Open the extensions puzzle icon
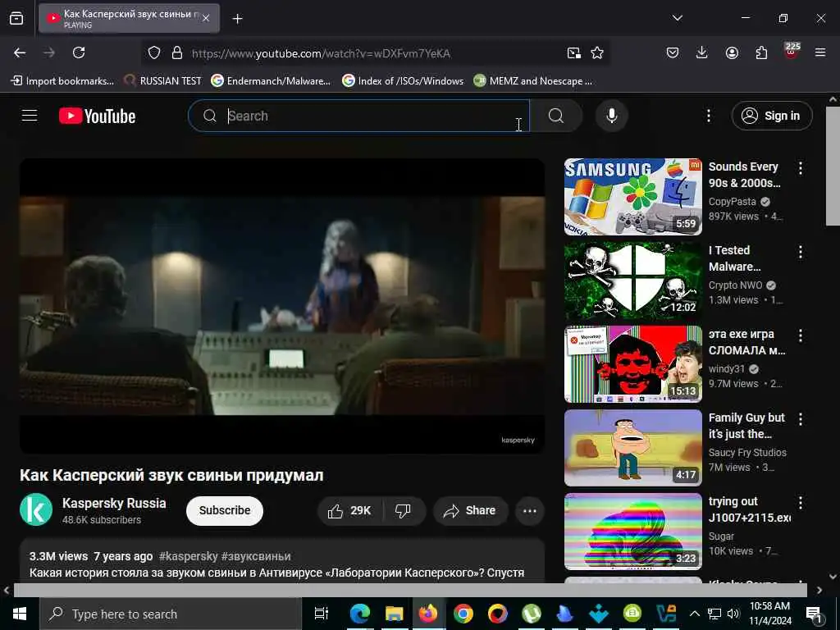Image resolution: width=840 pixels, height=630 pixels. [761, 52]
